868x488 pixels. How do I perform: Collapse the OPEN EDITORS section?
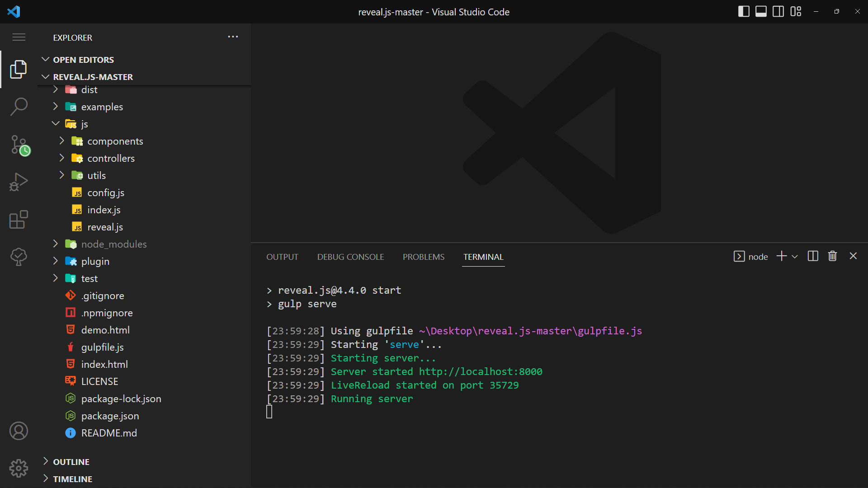[144, 60]
